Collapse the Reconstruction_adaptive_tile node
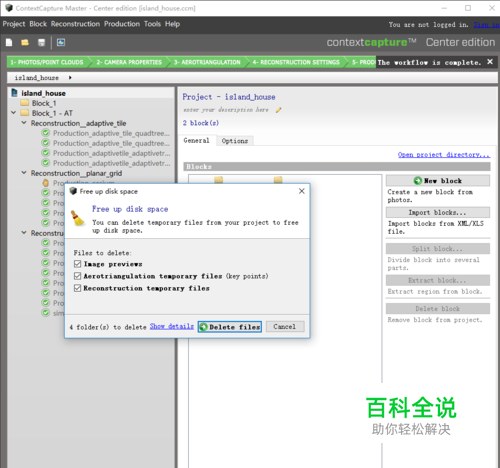Screen dimensions: 500x468 [x=24, y=123]
